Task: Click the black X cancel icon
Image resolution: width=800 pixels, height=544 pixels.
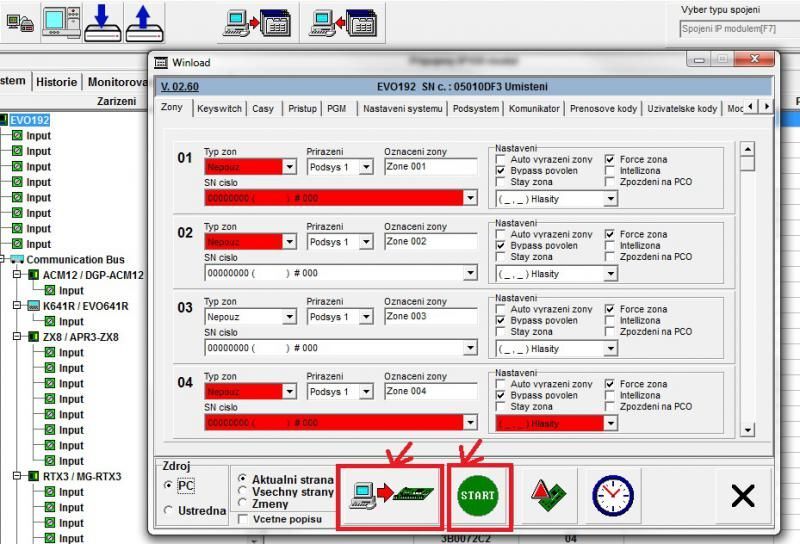Action: point(742,495)
